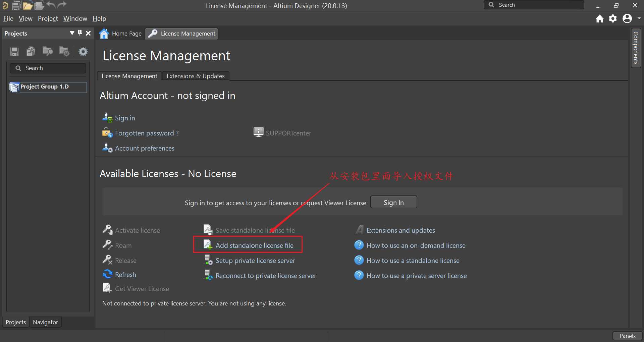
Task: Click the Account preferences user-gear icon
Action: (107, 148)
